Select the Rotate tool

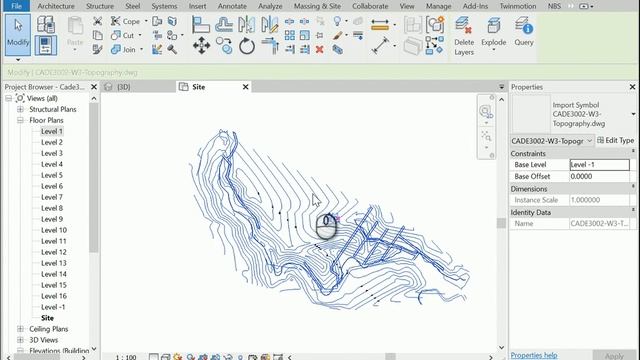247,46
